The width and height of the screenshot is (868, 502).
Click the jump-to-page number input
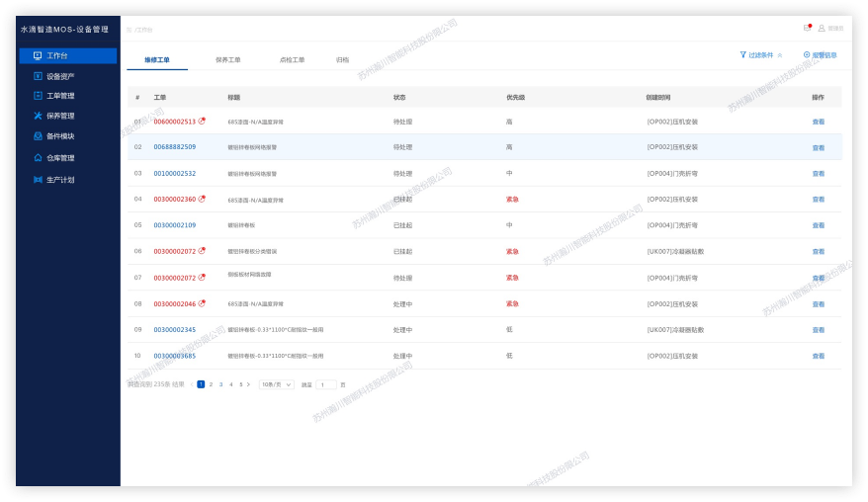(x=326, y=384)
